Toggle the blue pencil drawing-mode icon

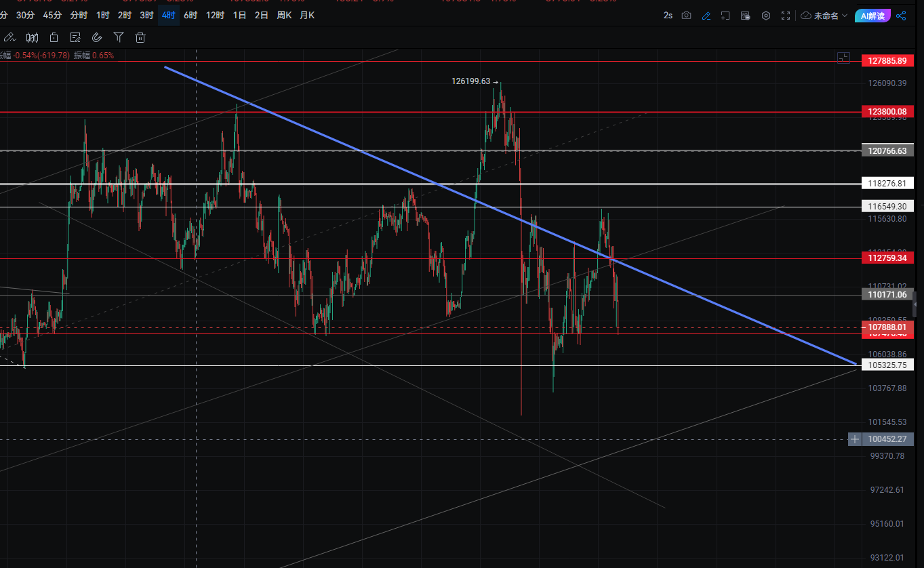706,16
